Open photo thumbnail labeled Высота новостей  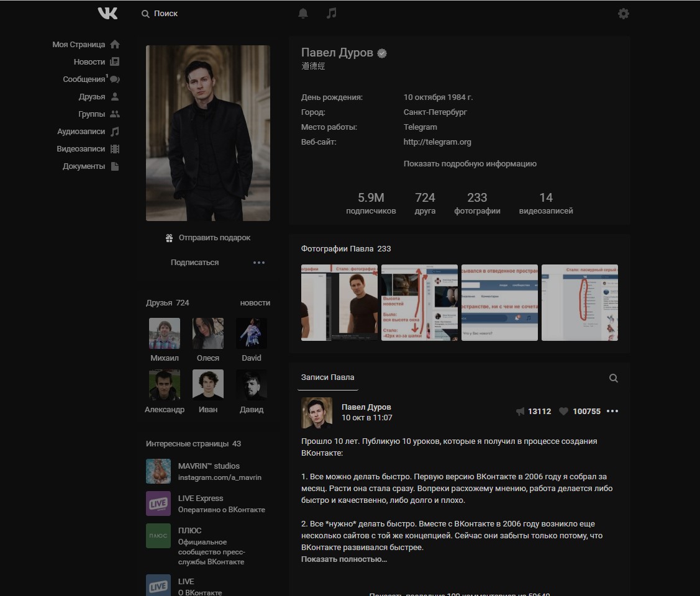pyautogui.click(x=420, y=302)
